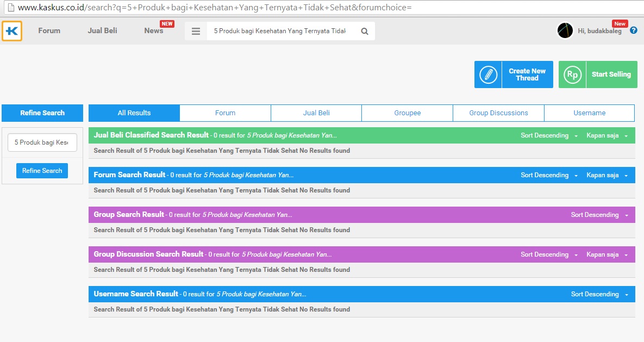Click the pencil icon on Create New Thread

pos(489,75)
